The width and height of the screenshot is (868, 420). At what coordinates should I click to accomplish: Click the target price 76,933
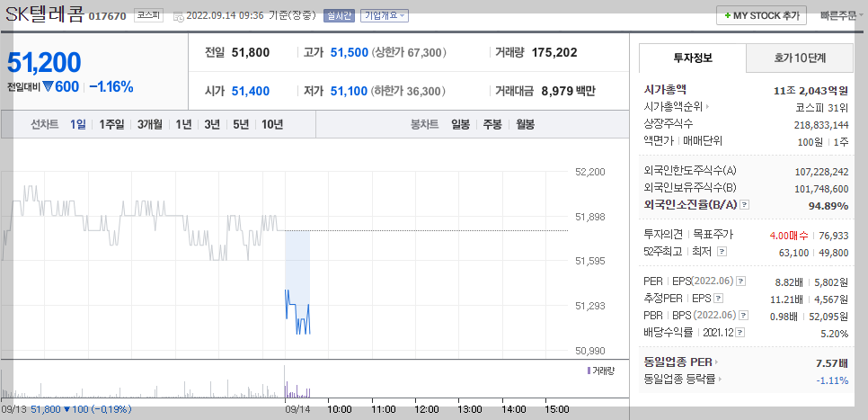pyautogui.click(x=833, y=236)
